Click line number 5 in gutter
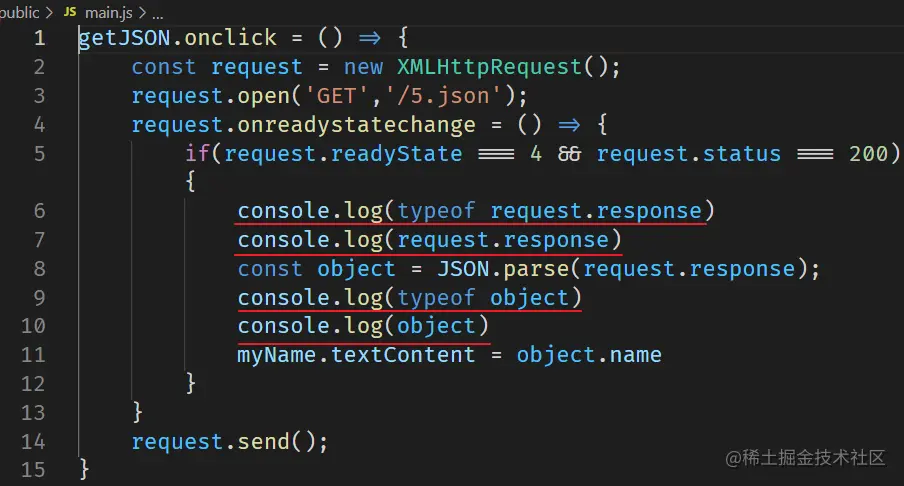This screenshot has height=486, width=904. click(39, 154)
